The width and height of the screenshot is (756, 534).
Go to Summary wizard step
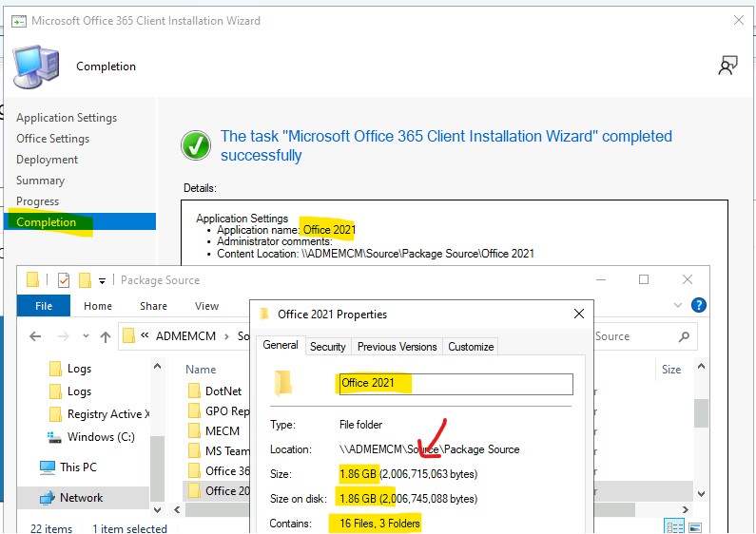coord(41,181)
